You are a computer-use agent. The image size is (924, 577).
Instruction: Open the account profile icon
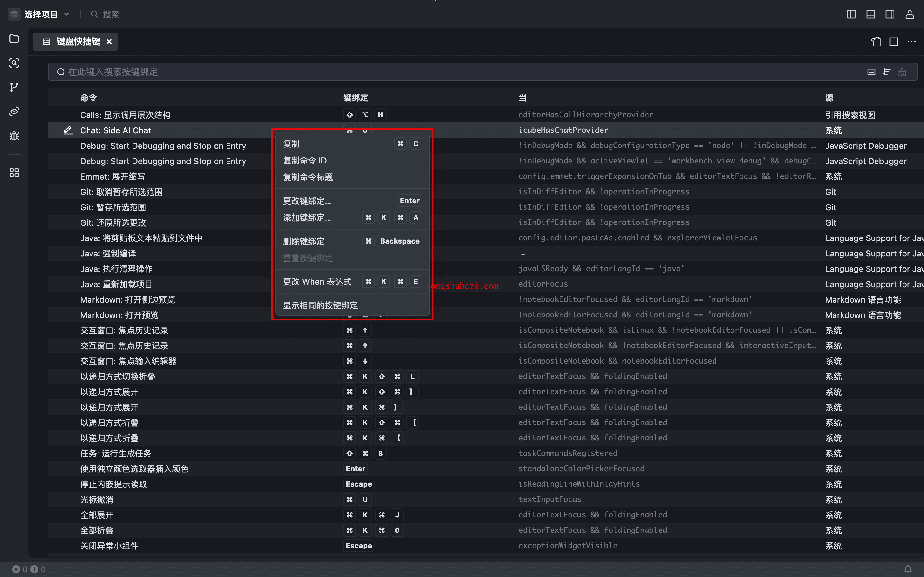point(910,14)
